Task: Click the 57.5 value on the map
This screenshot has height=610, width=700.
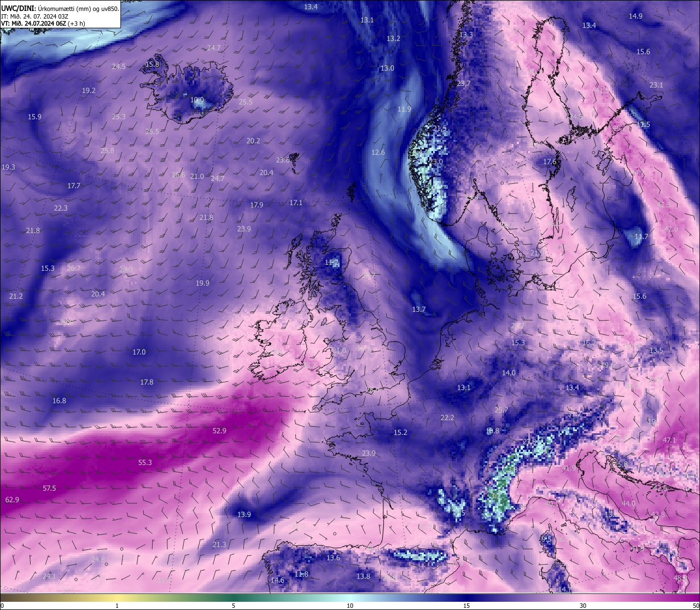Action: pyautogui.click(x=49, y=488)
